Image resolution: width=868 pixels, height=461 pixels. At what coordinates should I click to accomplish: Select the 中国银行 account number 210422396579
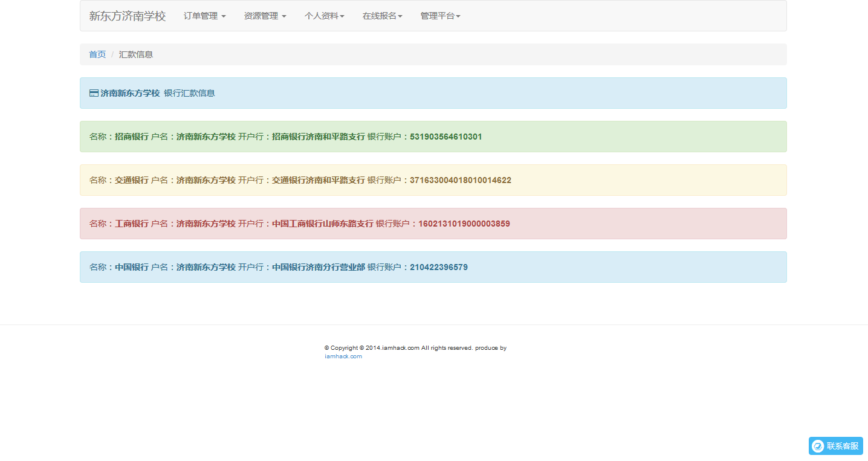click(439, 267)
